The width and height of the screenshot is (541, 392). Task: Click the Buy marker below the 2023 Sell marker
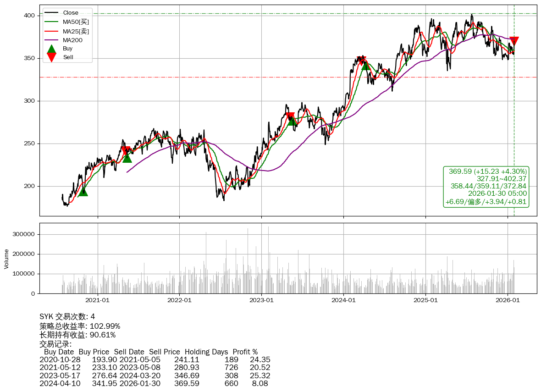[x=292, y=121]
